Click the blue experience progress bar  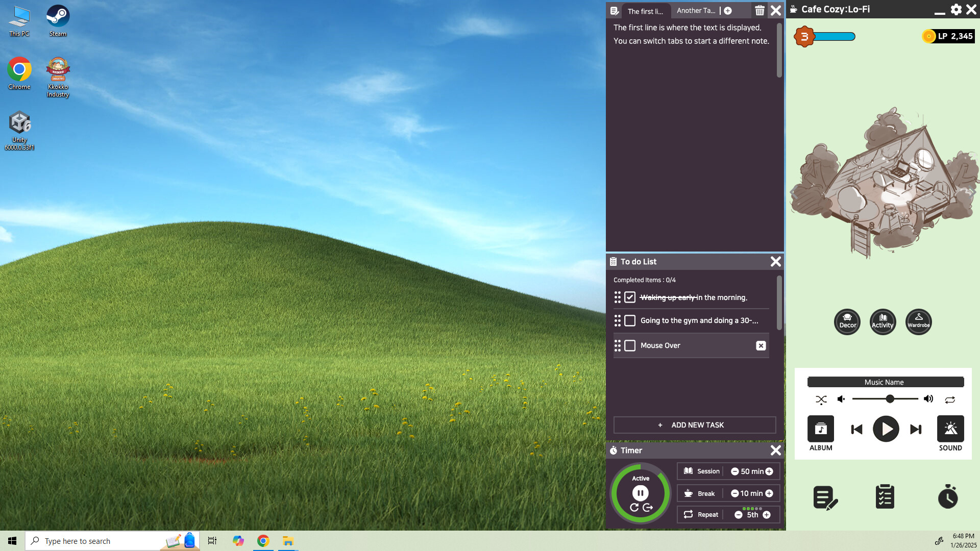[835, 36]
